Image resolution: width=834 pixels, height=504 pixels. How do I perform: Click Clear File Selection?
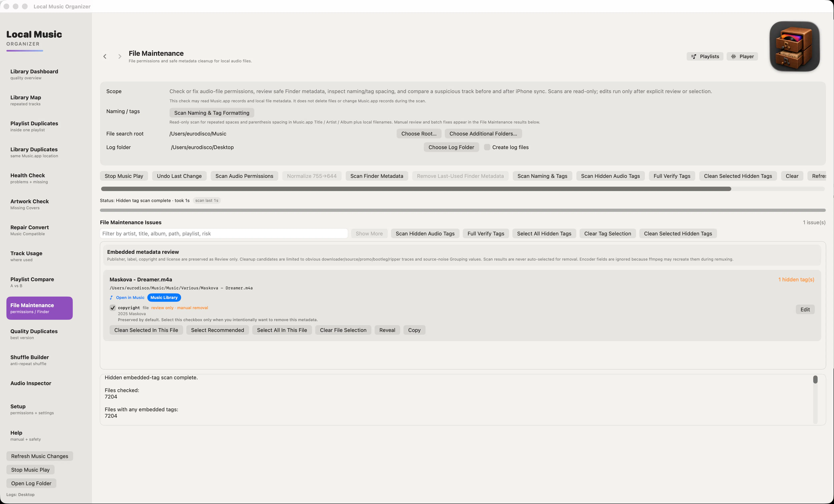point(343,330)
